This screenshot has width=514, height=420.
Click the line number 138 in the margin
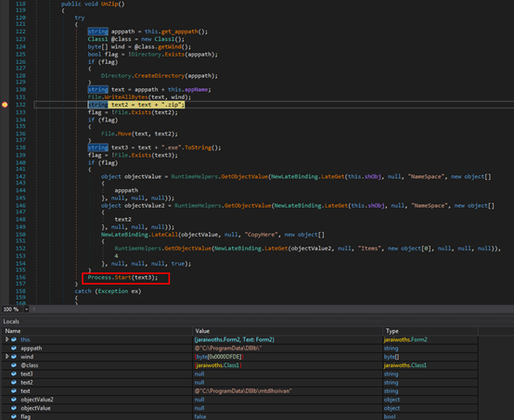tap(20, 147)
